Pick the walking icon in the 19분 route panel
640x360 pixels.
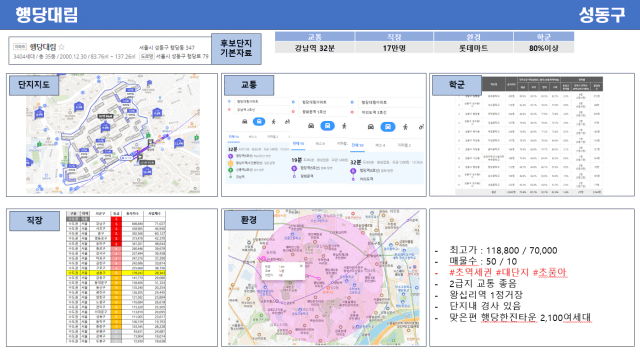(344, 126)
